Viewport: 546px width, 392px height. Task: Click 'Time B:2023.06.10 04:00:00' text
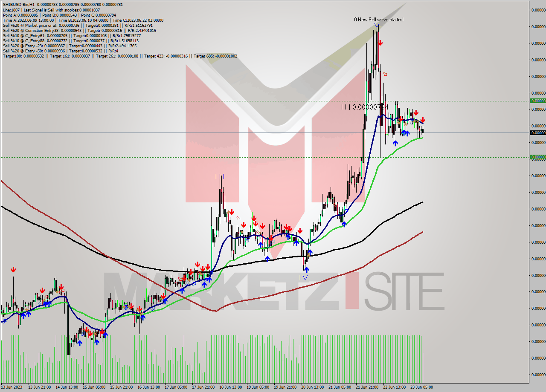pos(83,20)
